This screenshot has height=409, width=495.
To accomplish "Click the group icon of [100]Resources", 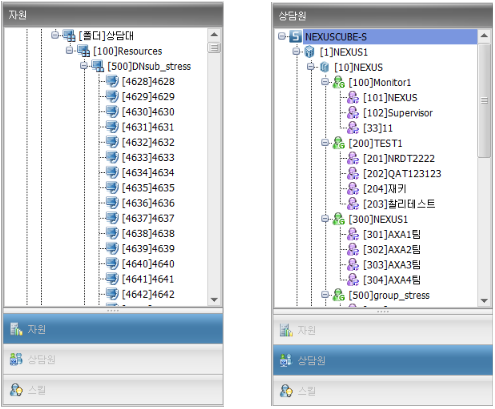I will [84, 51].
